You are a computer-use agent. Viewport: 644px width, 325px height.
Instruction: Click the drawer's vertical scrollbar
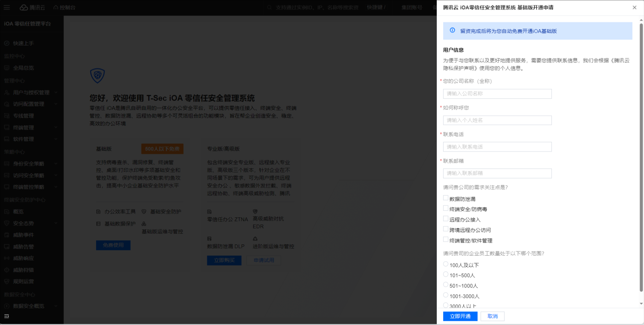tap(641, 157)
